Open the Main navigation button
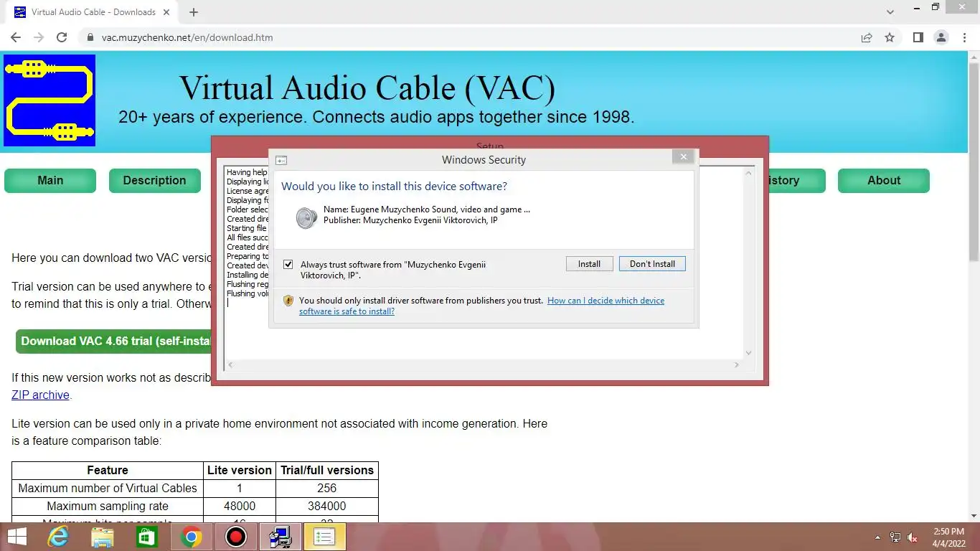 50,181
